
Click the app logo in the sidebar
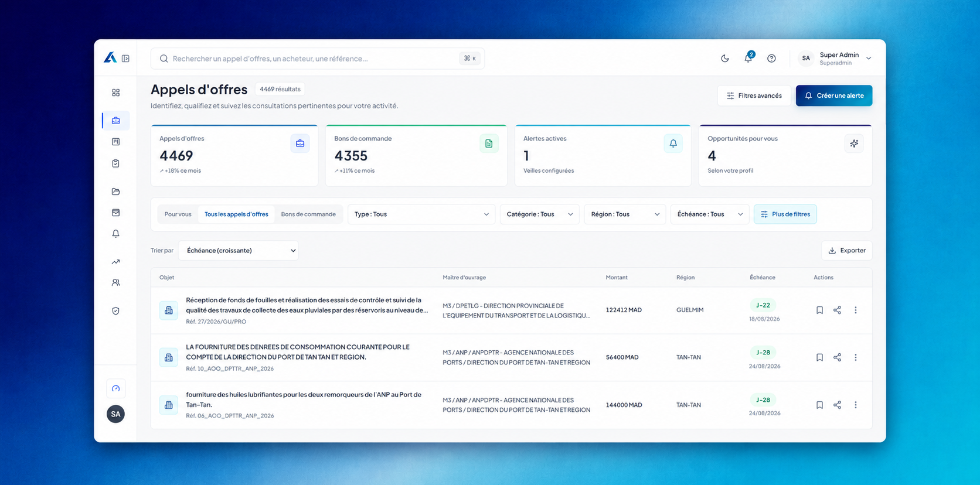click(x=110, y=57)
